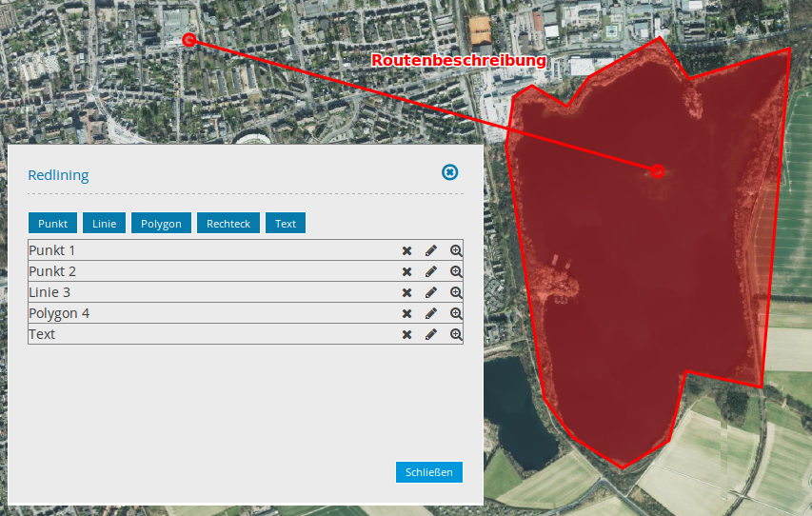
Task: Zoom to the Linie 3 feature
Action: tap(456, 292)
